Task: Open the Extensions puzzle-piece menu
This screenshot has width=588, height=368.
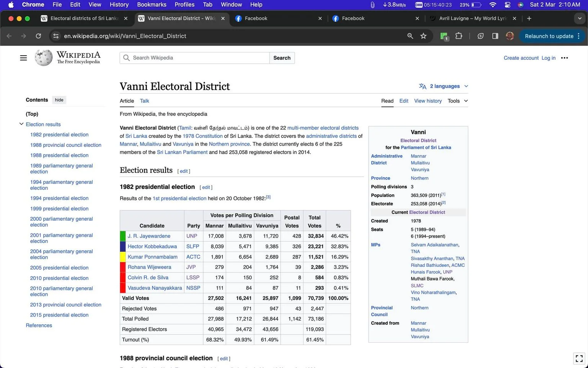Action: [459, 36]
